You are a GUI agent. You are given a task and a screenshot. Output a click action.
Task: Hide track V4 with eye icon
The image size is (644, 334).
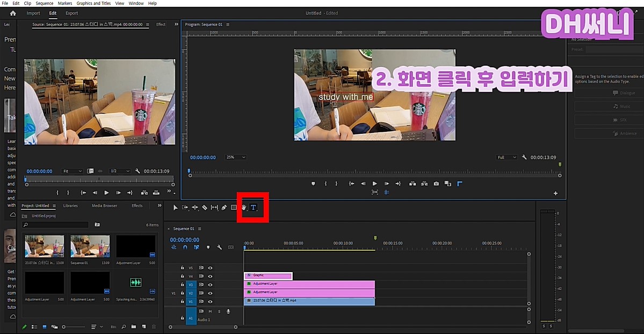[211, 276]
